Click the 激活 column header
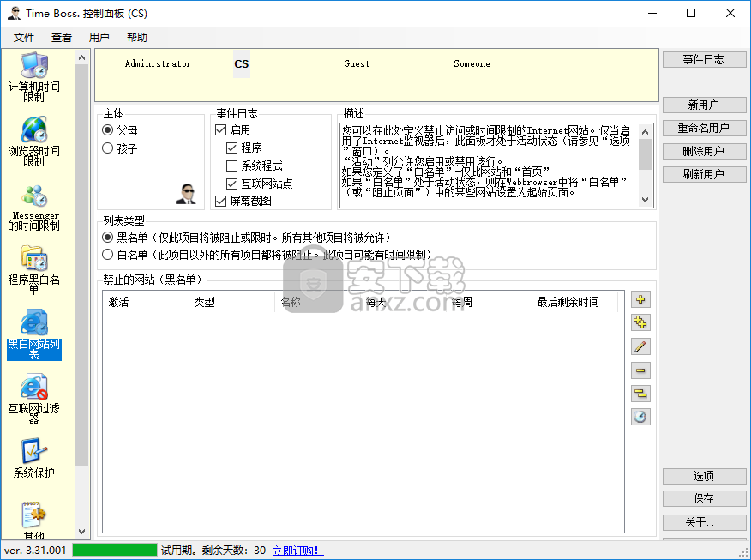 tap(146, 302)
